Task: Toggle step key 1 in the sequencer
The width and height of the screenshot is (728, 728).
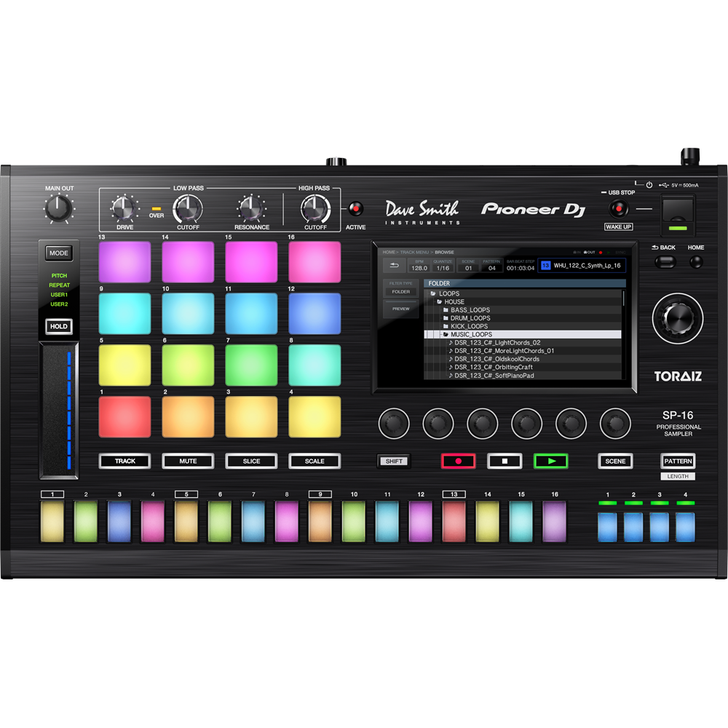Action: pos(52,521)
